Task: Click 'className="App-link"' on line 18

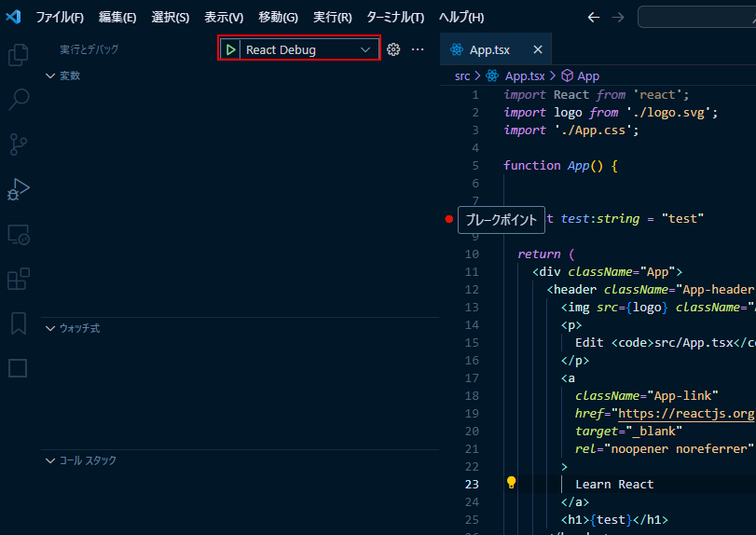Action: coord(647,396)
